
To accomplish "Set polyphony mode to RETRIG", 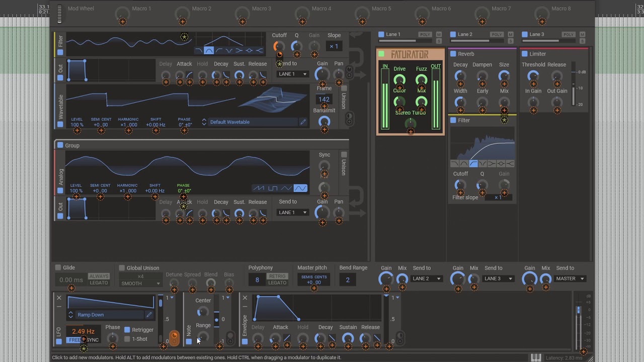I will coord(277,277).
